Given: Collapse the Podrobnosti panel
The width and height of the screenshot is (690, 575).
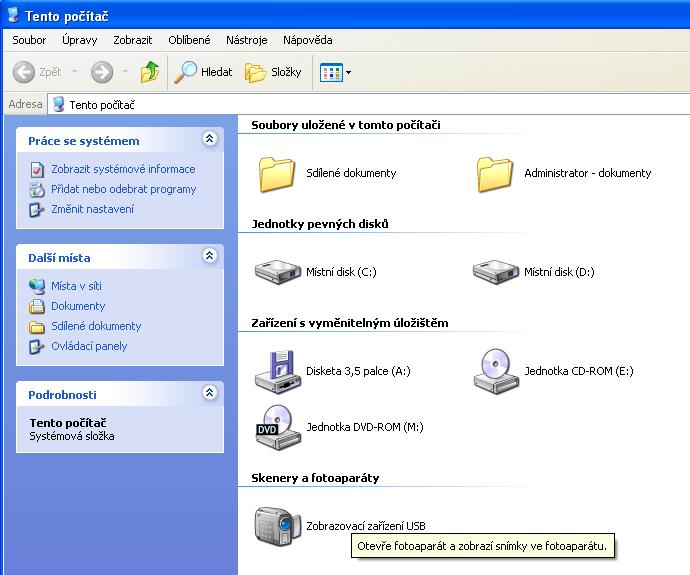Looking at the screenshot, I should tap(209, 394).
